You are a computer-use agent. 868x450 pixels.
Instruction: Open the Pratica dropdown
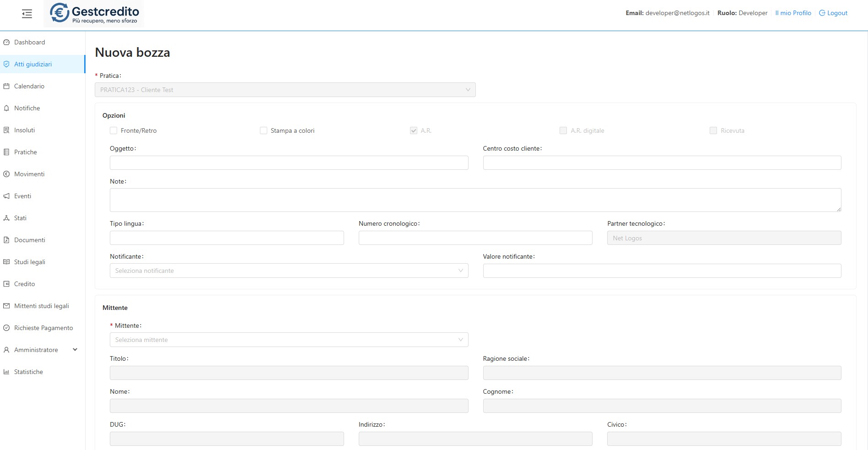[285, 90]
